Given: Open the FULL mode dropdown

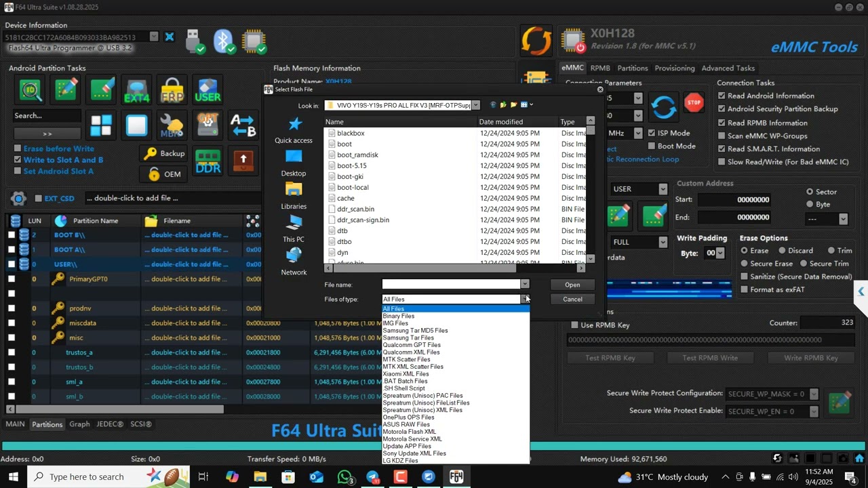Looking at the screenshot, I should coord(663,242).
